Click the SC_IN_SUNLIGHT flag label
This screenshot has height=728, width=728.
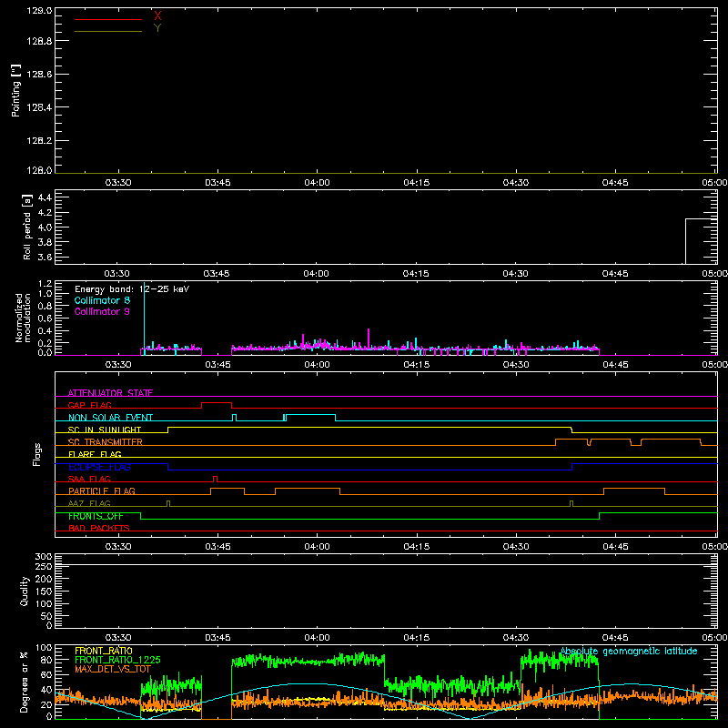point(105,430)
